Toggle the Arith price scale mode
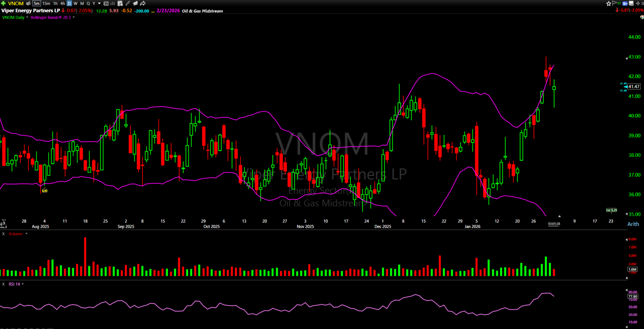This screenshot has width=644, height=329. (633, 224)
